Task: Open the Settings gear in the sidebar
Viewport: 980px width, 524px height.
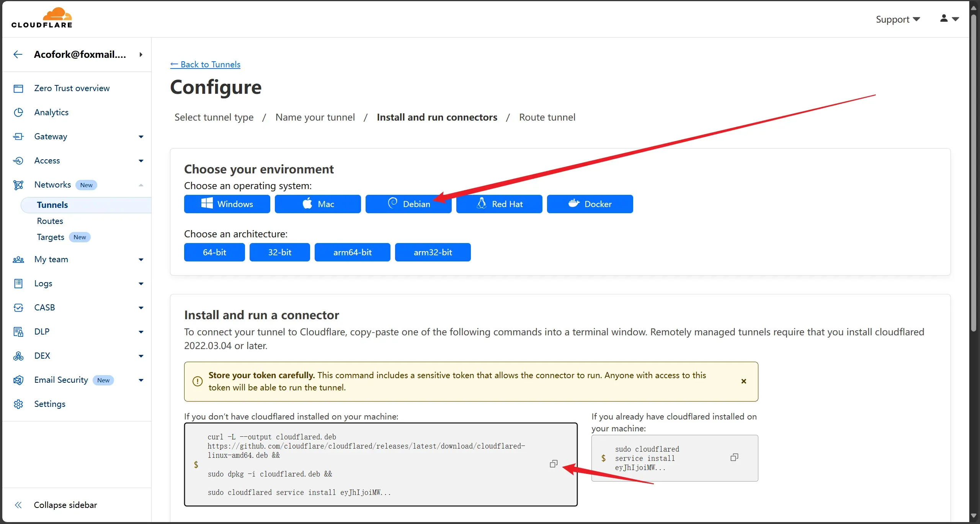Action: click(18, 404)
